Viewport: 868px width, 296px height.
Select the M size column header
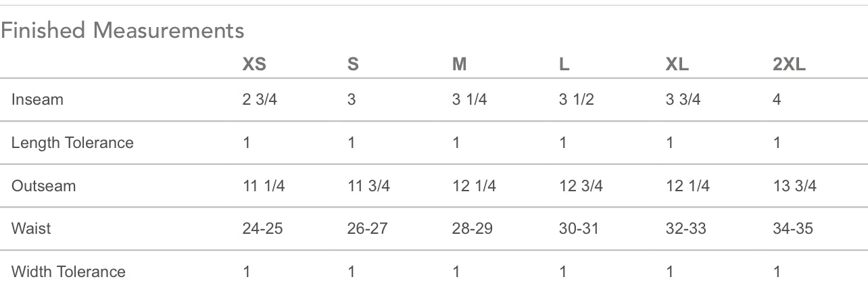pos(459,64)
